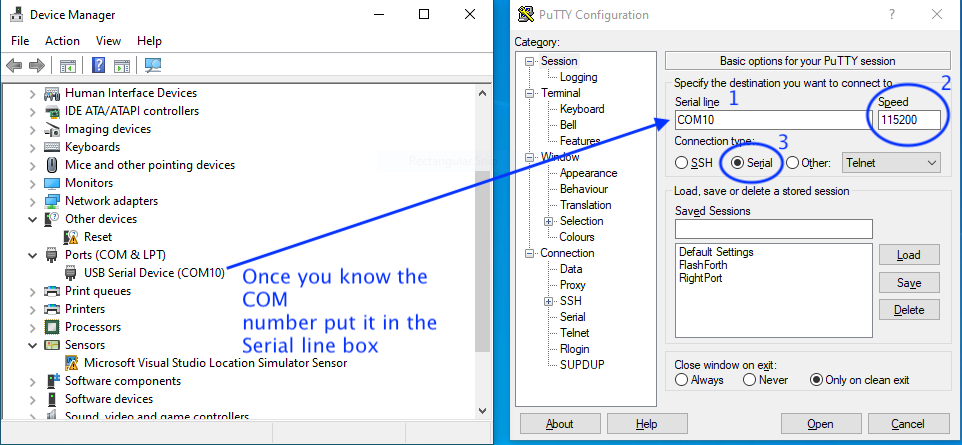Click the Keyboards device category icon

(52, 147)
